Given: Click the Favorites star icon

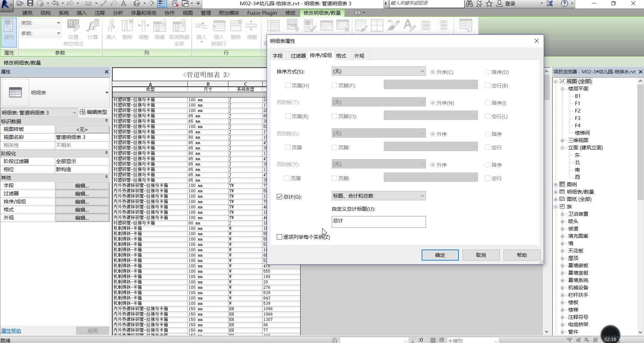Looking at the screenshot, I should pos(489,4).
